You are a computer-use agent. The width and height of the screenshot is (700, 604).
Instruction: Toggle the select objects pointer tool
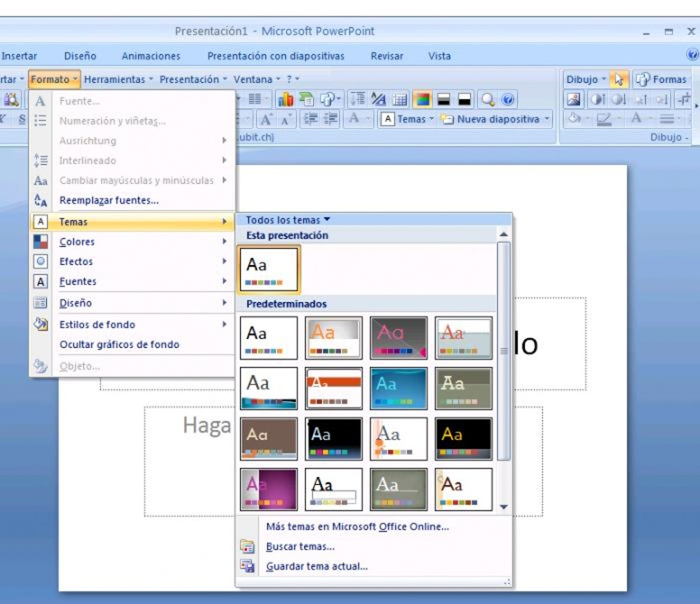pyautogui.click(x=619, y=80)
